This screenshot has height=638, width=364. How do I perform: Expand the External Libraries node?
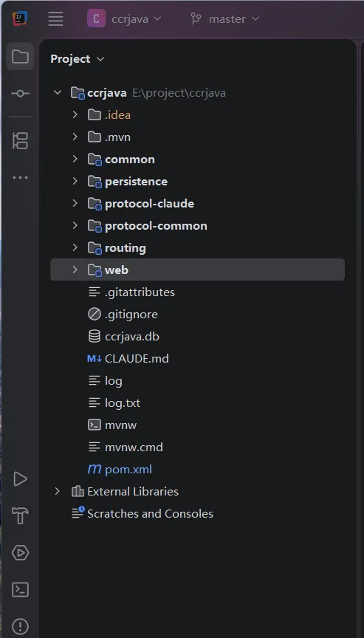(57, 491)
